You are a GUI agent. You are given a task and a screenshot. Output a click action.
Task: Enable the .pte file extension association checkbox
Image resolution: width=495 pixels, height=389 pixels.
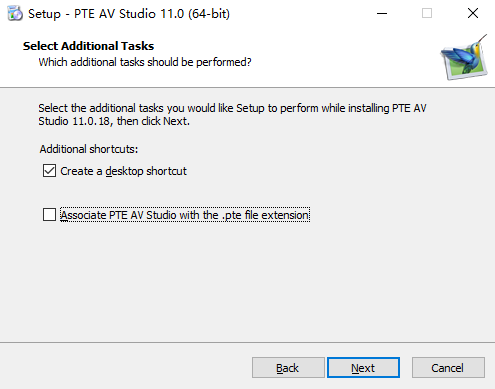pos(49,214)
